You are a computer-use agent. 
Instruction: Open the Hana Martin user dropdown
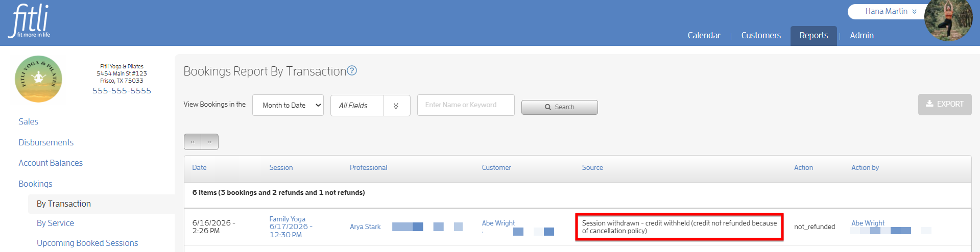890,11
